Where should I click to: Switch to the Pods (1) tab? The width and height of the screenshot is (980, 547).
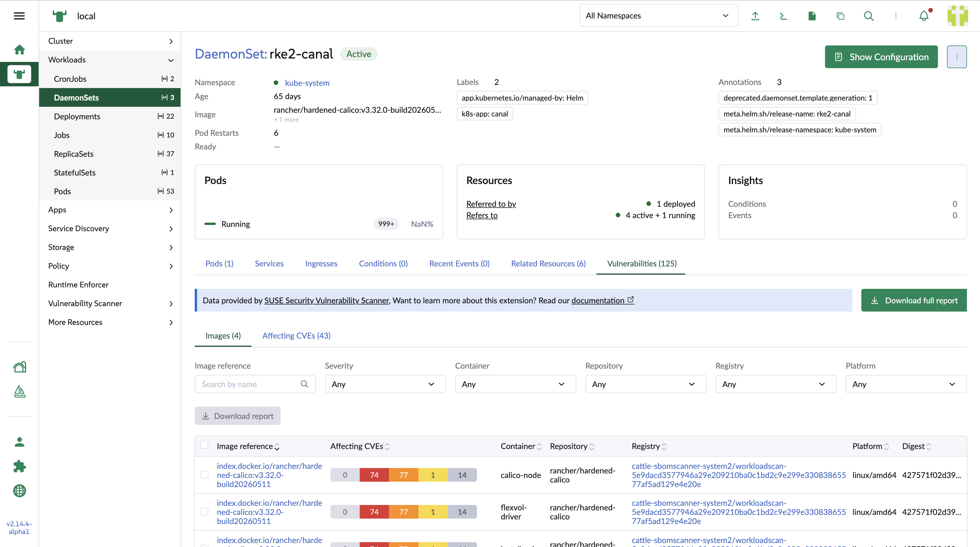point(219,263)
